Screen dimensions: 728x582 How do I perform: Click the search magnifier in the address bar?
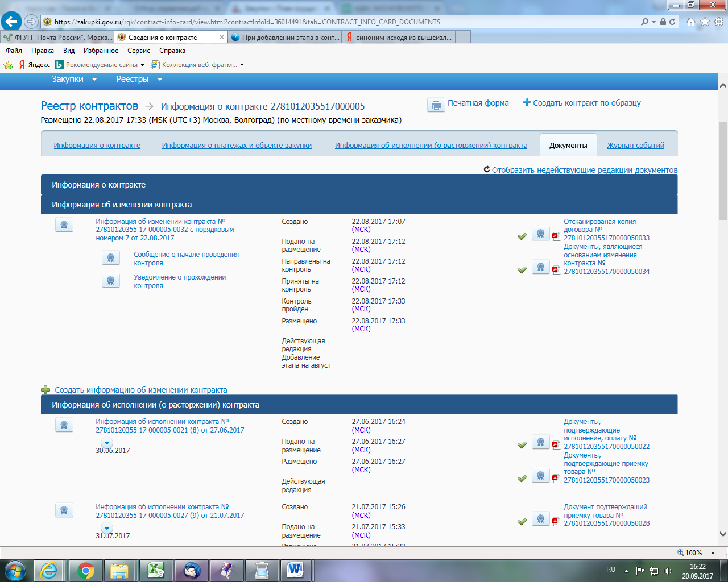point(644,22)
